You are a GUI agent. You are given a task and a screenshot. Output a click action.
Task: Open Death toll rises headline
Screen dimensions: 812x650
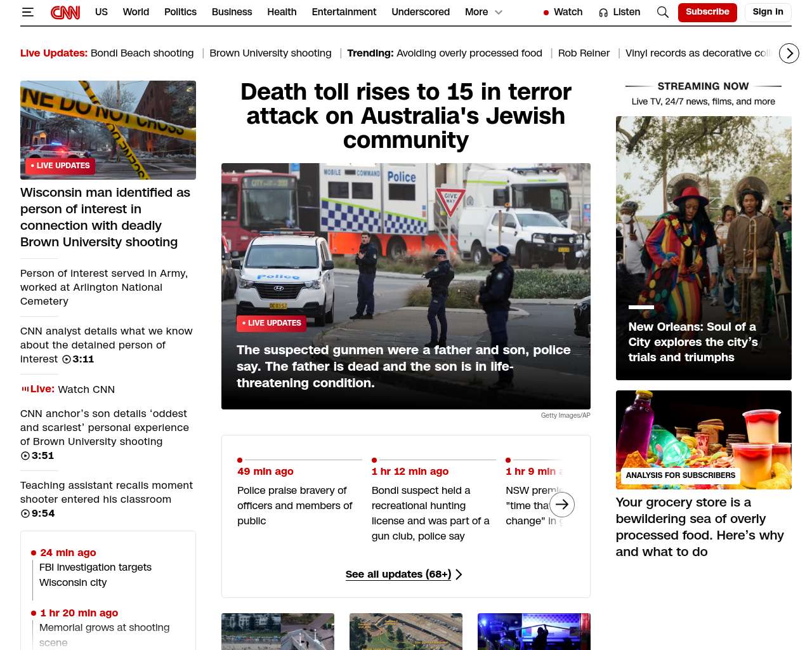[x=406, y=116]
